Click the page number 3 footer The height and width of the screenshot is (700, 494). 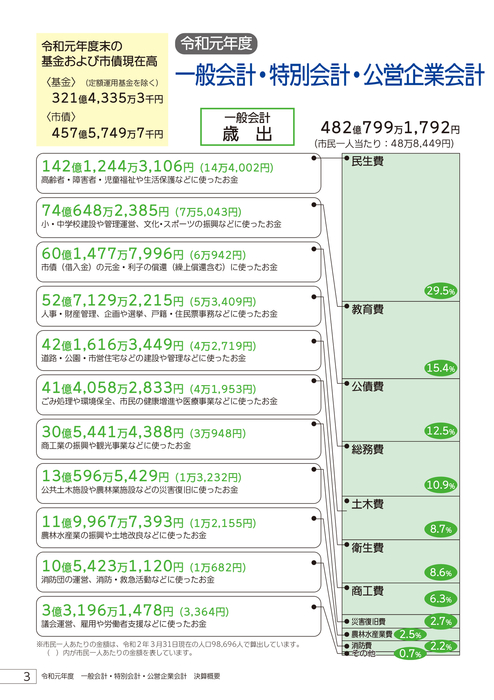pyautogui.click(x=27, y=676)
